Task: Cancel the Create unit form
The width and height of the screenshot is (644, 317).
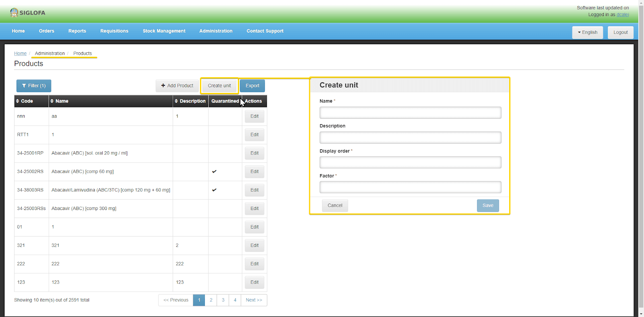Action: [x=335, y=206]
